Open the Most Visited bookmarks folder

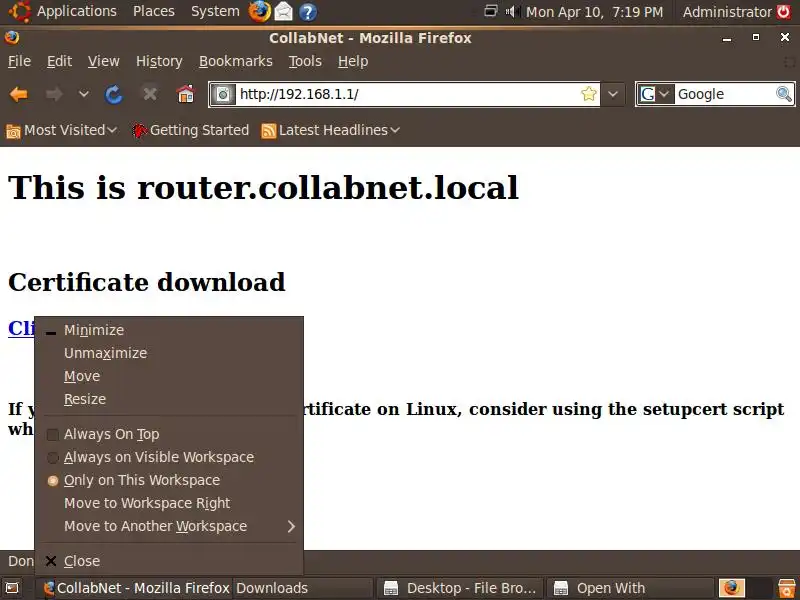pos(61,131)
